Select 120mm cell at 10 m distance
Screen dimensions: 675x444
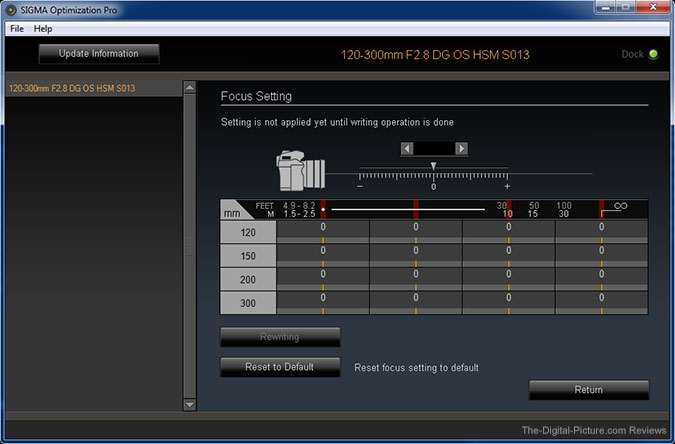click(509, 233)
